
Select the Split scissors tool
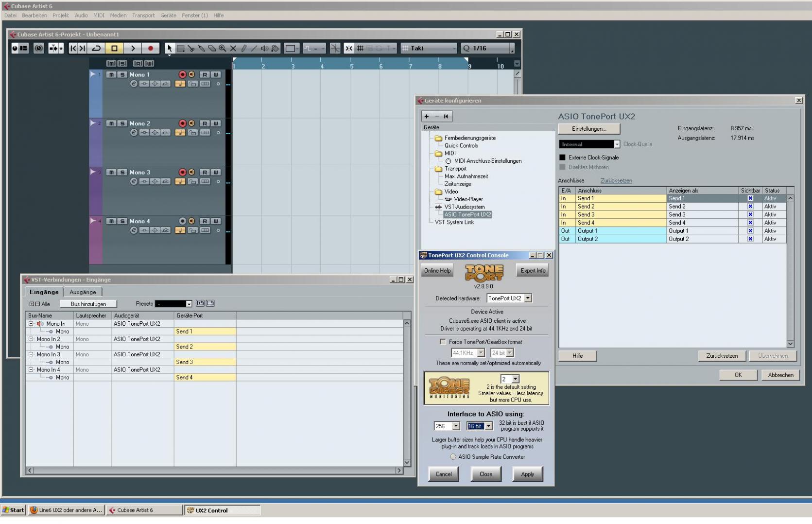coord(191,48)
